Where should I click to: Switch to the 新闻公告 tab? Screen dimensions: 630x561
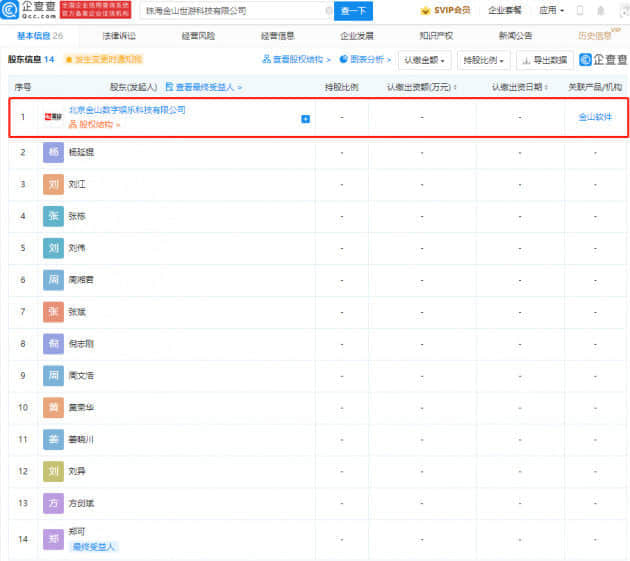[515, 36]
